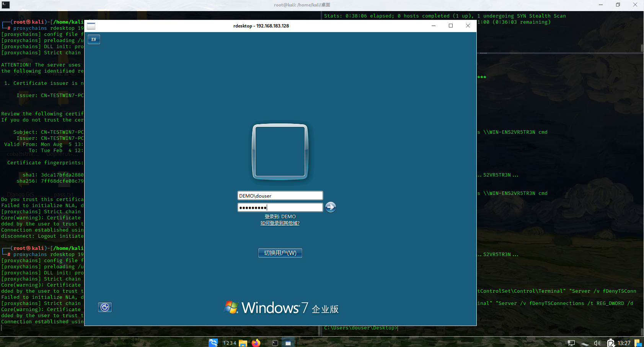Open the file manager folder icon in taskbar
644x347 pixels.
click(243, 343)
